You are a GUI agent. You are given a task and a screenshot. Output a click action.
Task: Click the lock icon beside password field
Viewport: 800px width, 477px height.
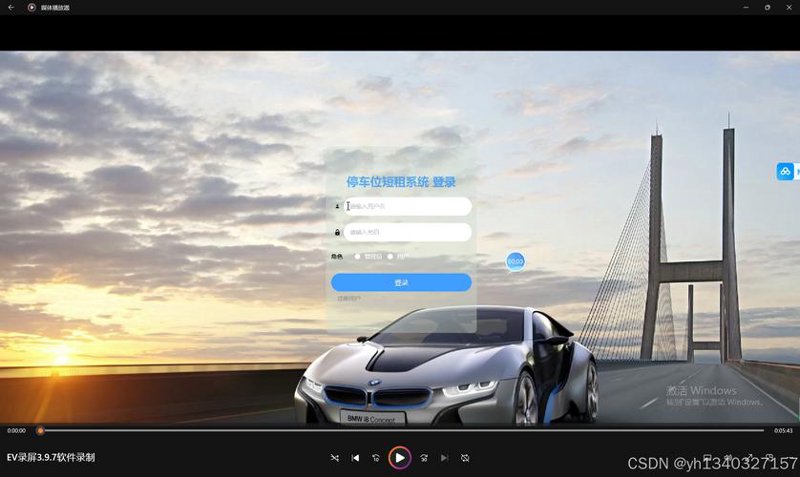[x=337, y=232]
